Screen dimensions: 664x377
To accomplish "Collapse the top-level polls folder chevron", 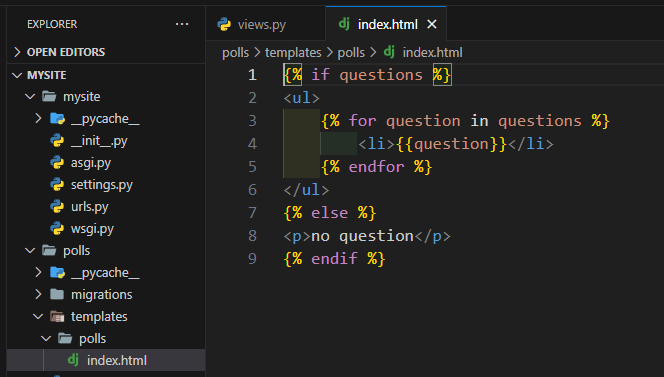I will pyautogui.click(x=30, y=250).
